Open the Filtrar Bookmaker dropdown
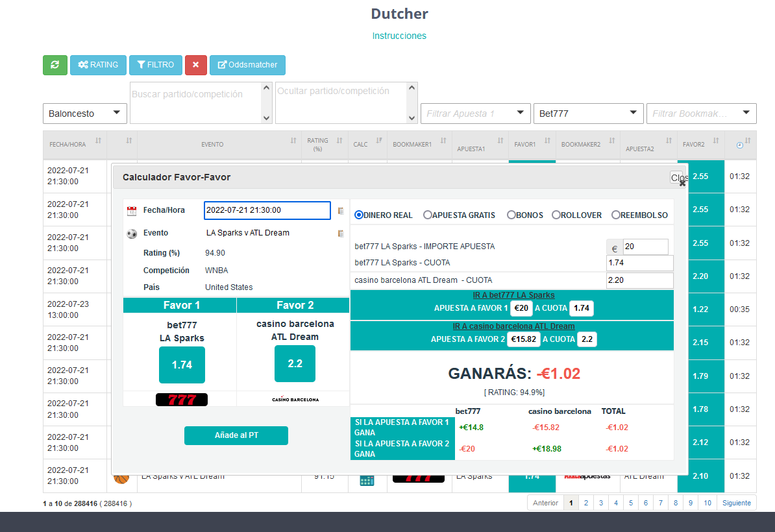This screenshot has height=532, width=775. 702,114
